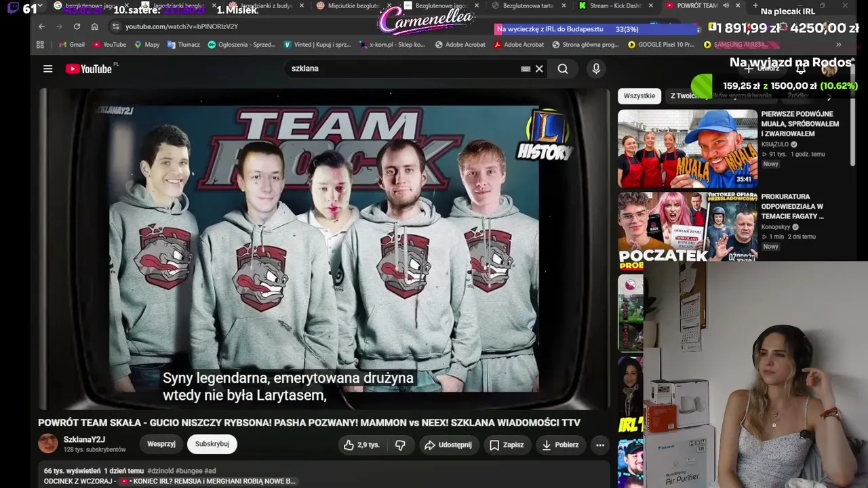Mute the POWRÓT TEAM tab audio
The width and height of the screenshot is (868, 488).
click(726, 5)
